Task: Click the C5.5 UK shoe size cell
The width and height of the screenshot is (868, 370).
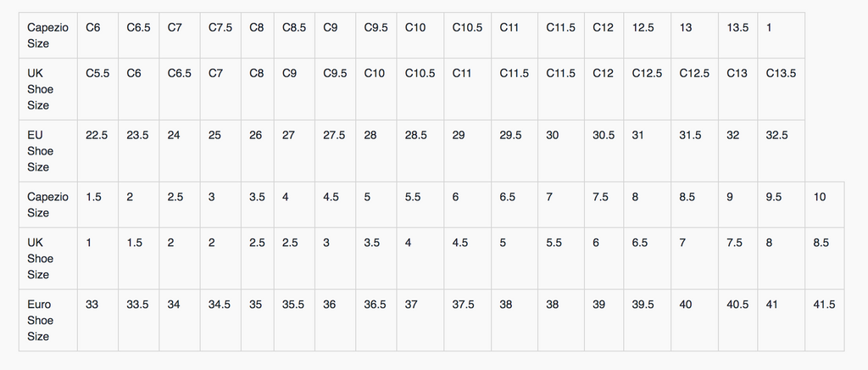Action: click(x=97, y=74)
